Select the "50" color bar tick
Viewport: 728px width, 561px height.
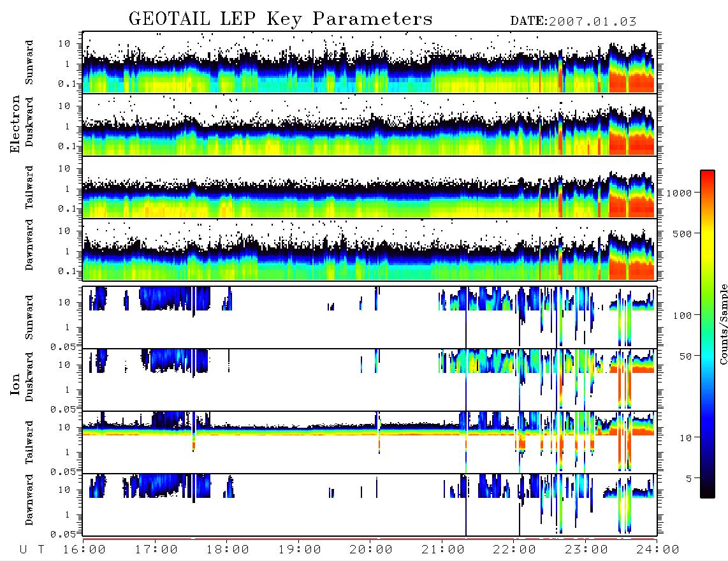tap(685, 356)
